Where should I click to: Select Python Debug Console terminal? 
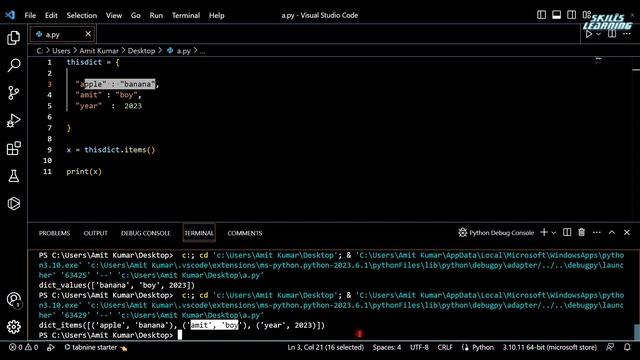[496, 233]
